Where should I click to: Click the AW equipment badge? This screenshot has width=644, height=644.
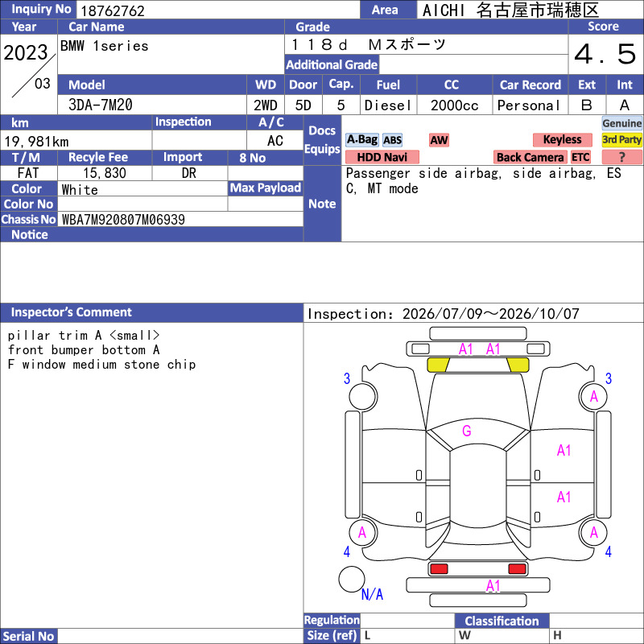(x=439, y=140)
